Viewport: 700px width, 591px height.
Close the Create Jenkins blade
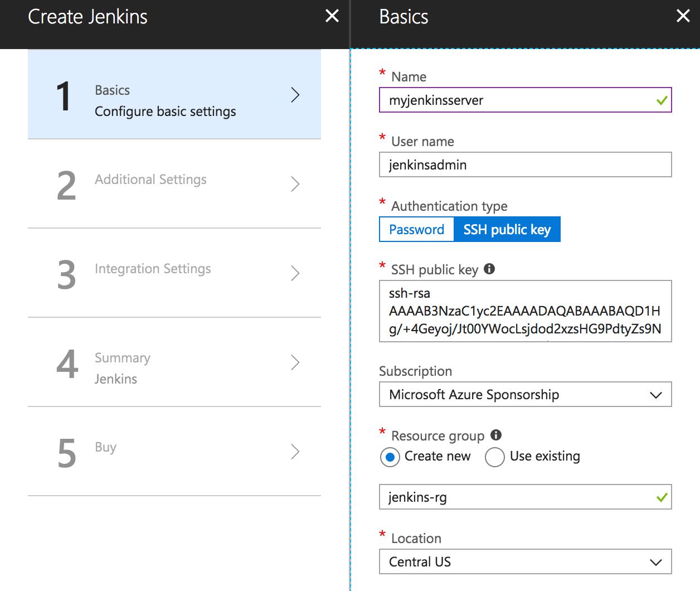[x=332, y=16]
